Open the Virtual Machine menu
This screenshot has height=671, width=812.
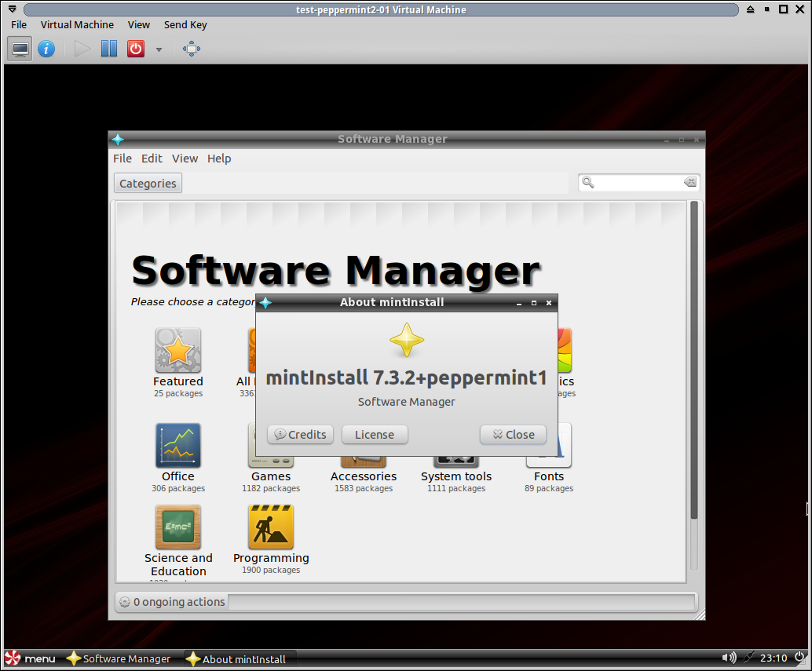coord(77,25)
